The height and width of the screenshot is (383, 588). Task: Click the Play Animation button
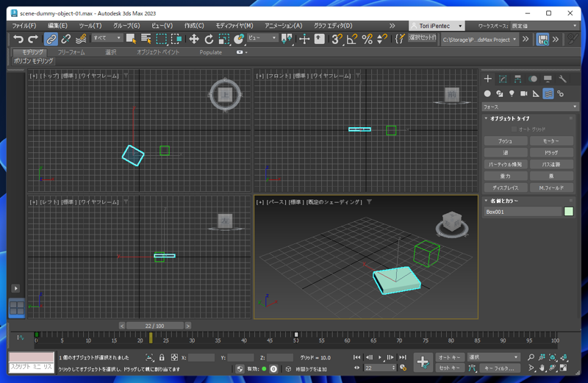point(380,357)
